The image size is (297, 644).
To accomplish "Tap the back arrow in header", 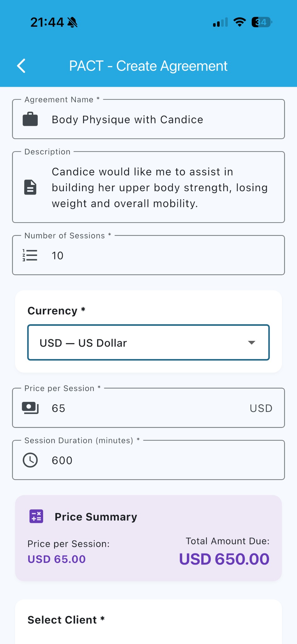I will (x=21, y=66).
